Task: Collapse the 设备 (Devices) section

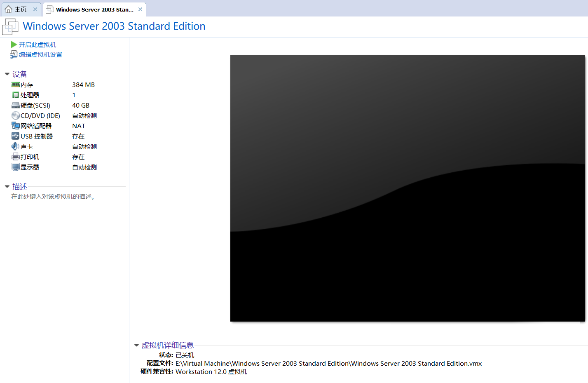Action: click(7, 74)
